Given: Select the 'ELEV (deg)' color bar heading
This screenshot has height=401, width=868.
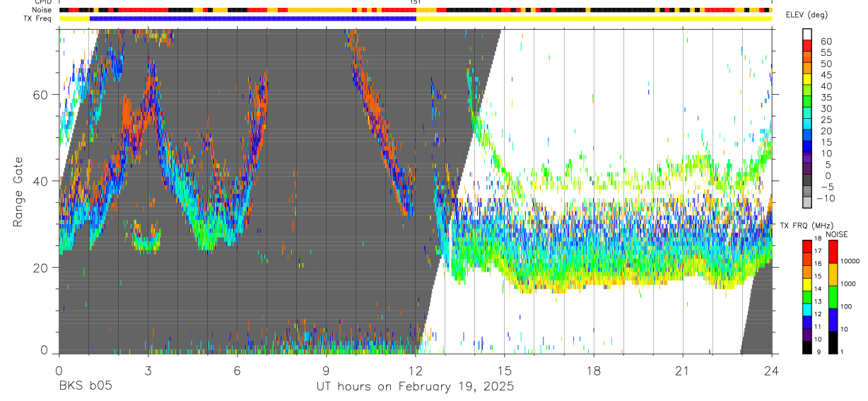Looking at the screenshot, I should [805, 15].
